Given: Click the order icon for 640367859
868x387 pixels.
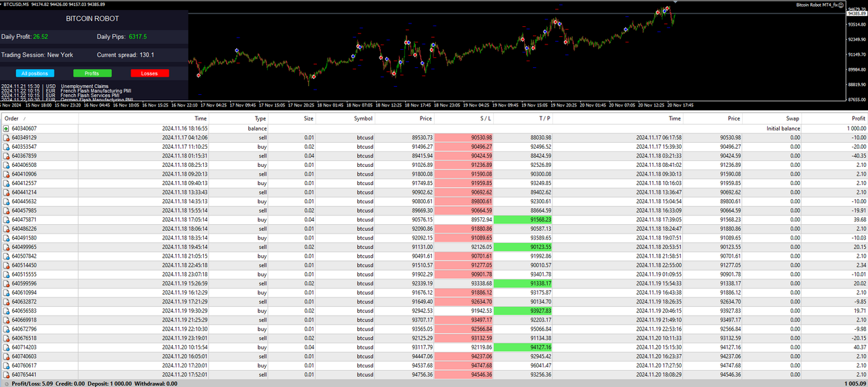Looking at the screenshot, I should point(6,155).
